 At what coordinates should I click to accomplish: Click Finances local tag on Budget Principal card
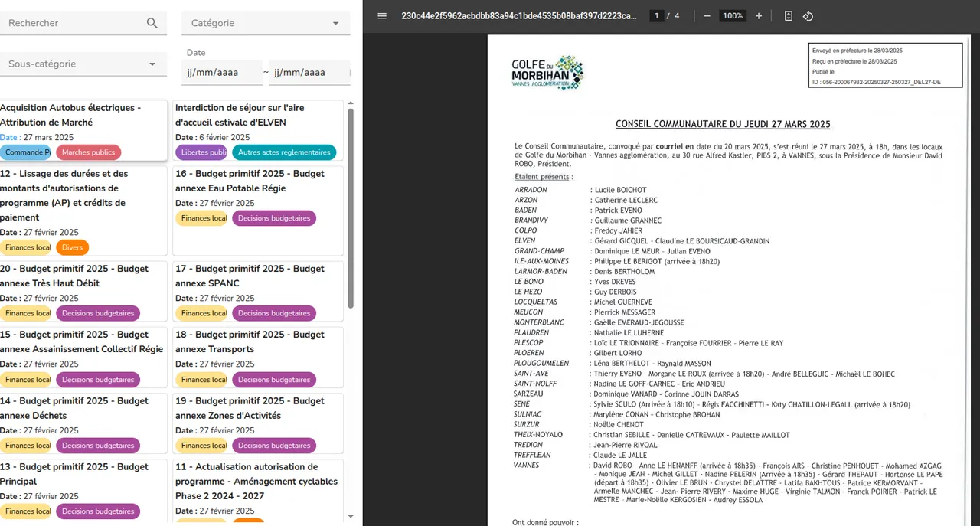pyautogui.click(x=25, y=511)
